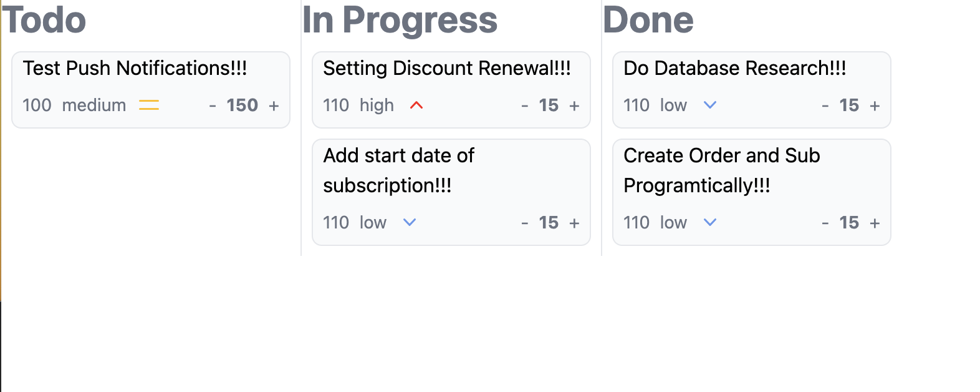Click the 15 value on Create Order card
The height and width of the screenshot is (392, 980).
849,222
